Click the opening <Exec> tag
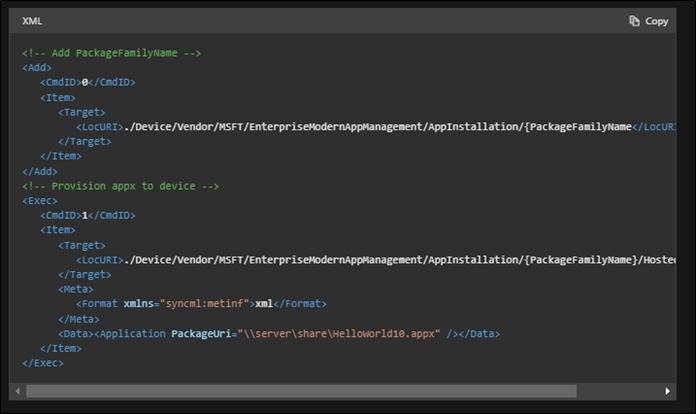This screenshot has height=414, width=696. point(40,201)
